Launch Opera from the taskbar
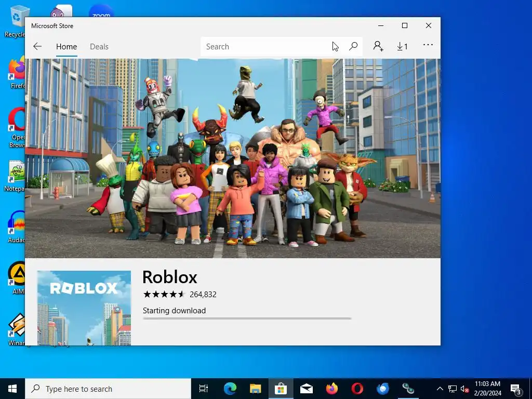The width and height of the screenshot is (532, 399). 357,389
